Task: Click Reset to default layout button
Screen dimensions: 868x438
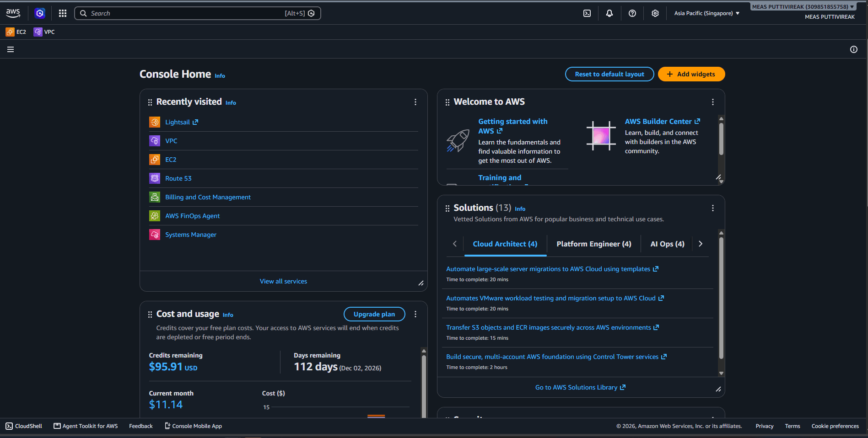Action: pos(609,74)
